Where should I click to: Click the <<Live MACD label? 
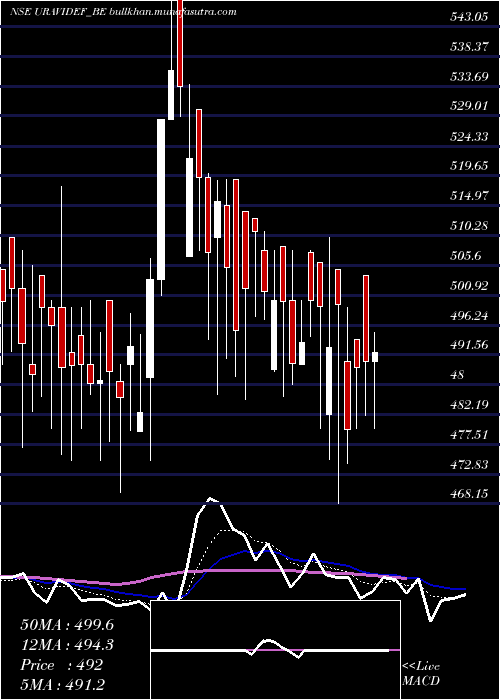421,674
